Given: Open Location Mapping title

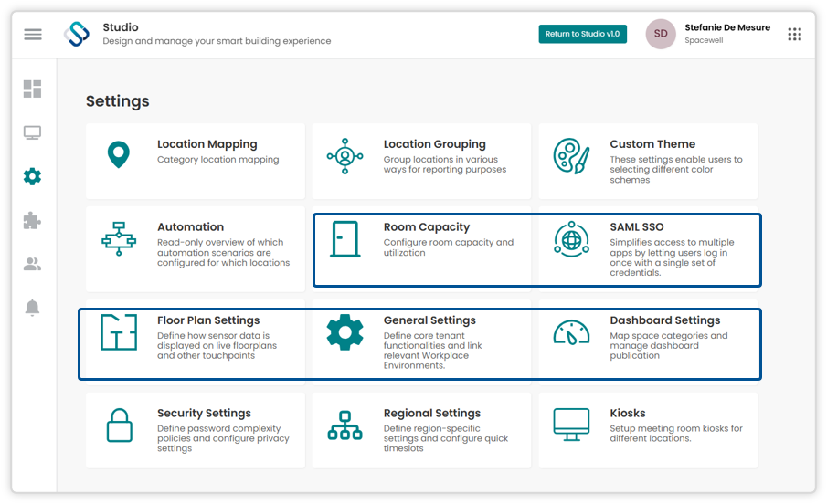Looking at the screenshot, I should coord(207,144).
